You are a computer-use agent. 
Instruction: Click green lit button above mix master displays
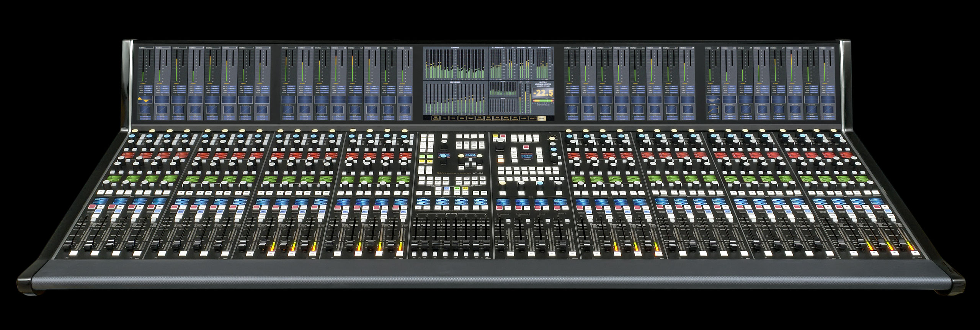[x=457, y=188]
